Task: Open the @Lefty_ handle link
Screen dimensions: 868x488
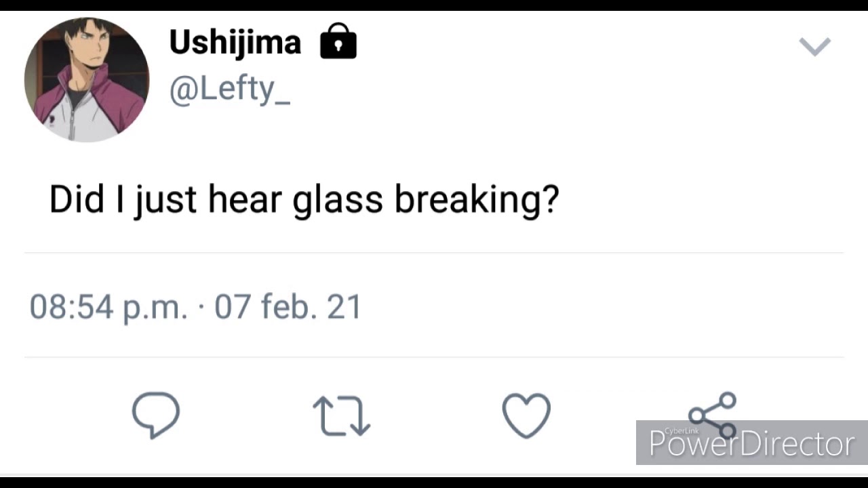Action: (229, 89)
